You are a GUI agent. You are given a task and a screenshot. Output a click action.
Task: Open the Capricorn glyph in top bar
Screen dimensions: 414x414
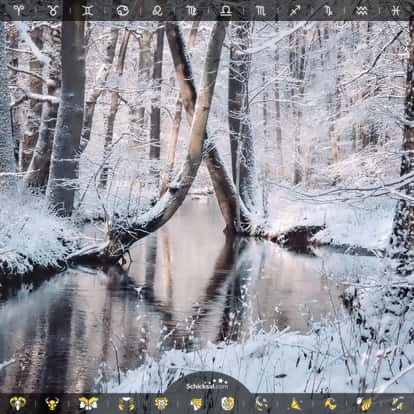[328, 11]
